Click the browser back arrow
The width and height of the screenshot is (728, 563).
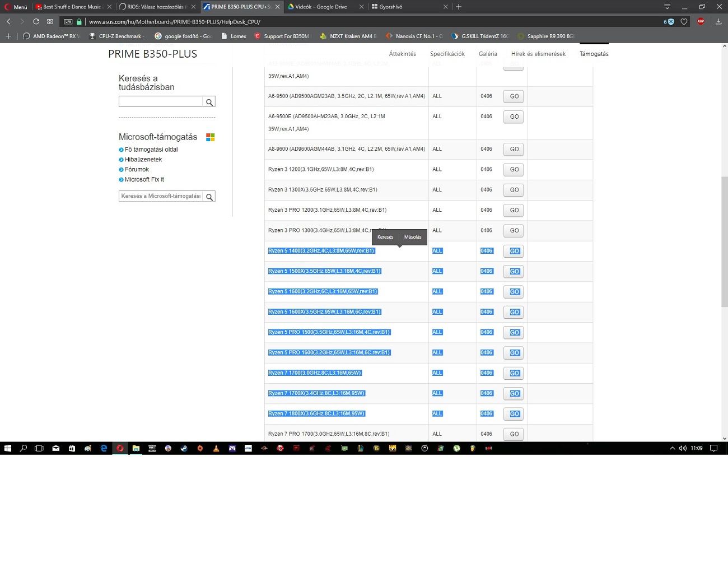click(8, 21)
